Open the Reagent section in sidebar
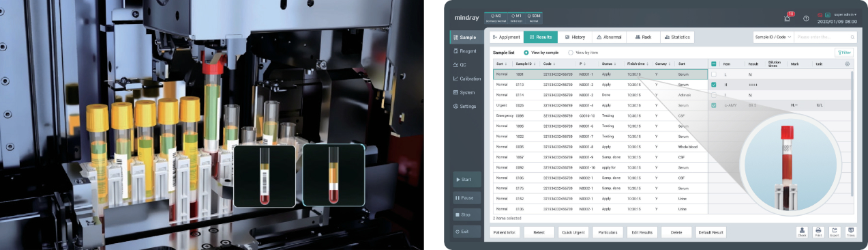Screen dimensions: 868x250 pyautogui.click(x=465, y=51)
